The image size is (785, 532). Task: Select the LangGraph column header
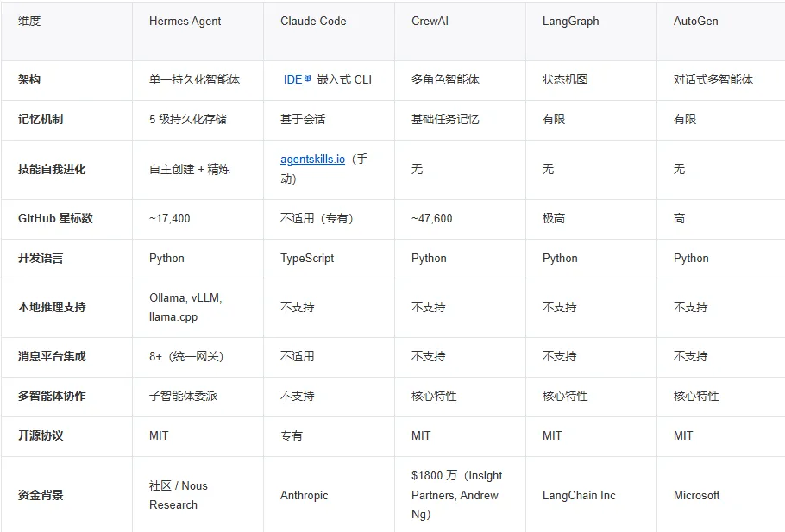[x=570, y=21]
